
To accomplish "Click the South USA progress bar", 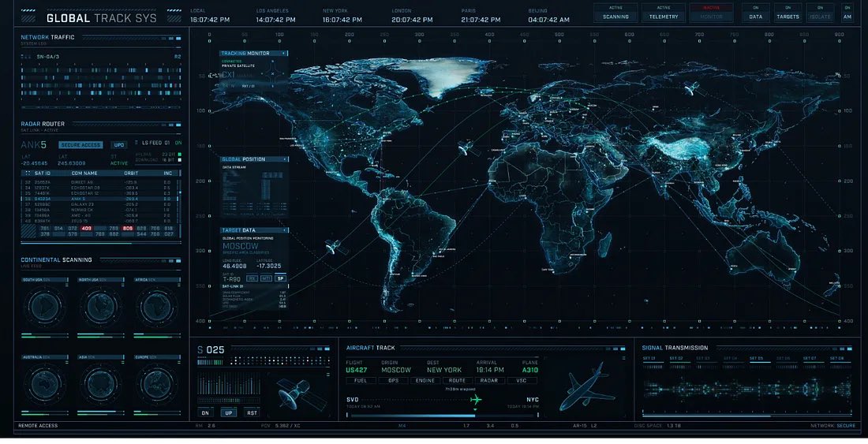I will 44,334.
